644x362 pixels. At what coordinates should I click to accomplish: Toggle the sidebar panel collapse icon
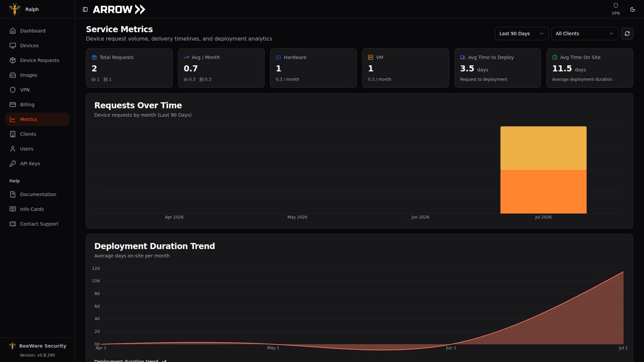85,9
